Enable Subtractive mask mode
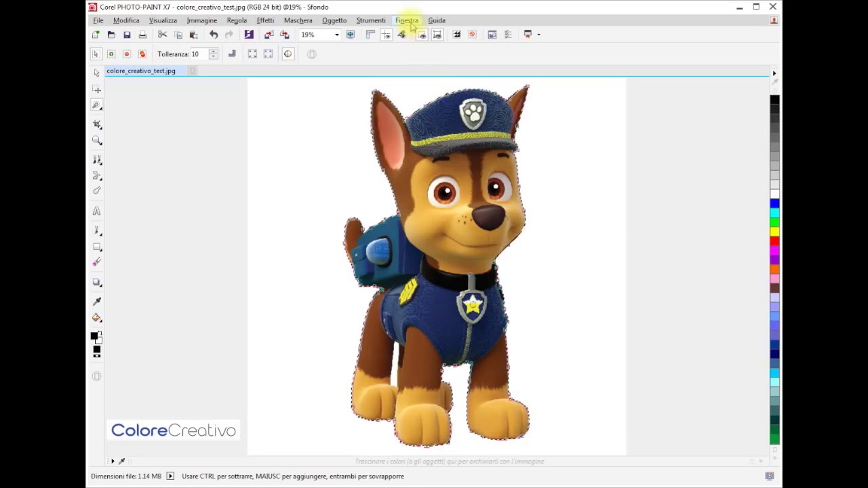Screen dimensions: 868x488 (x=127, y=54)
